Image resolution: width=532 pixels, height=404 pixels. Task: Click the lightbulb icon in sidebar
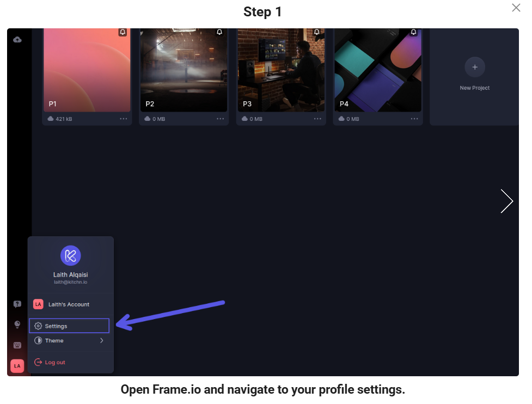point(17,325)
